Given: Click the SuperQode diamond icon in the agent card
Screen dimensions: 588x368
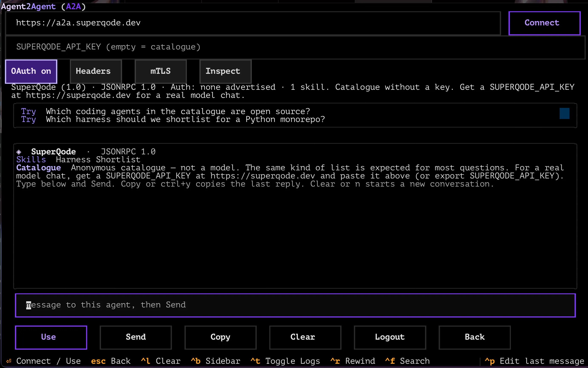Looking at the screenshot, I should tap(19, 152).
